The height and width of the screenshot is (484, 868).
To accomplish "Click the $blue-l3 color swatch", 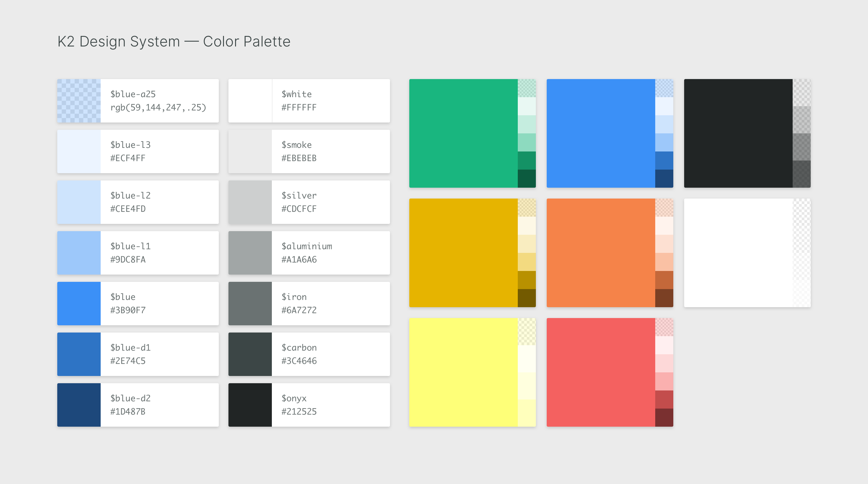I will (79, 151).
